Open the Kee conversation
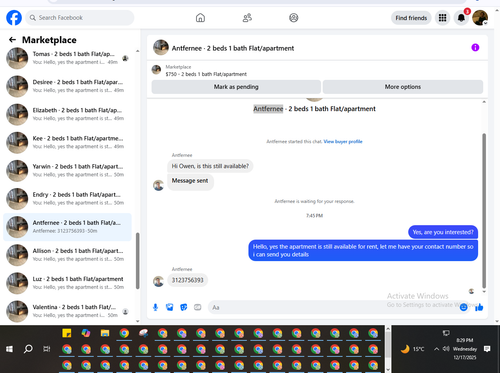This screenshot has width=500, height=373. pyautogui.click(x=67, y=142)
